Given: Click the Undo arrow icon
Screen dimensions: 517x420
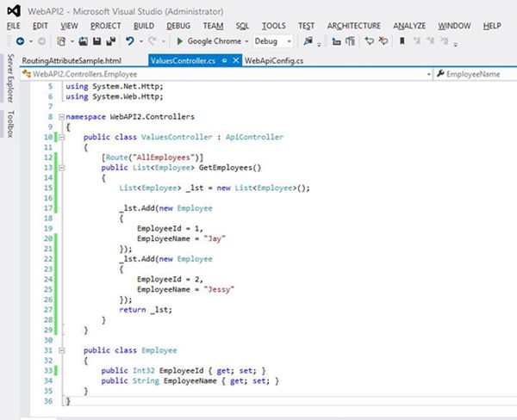Looking at the screenshot, I should click(129, 41).
